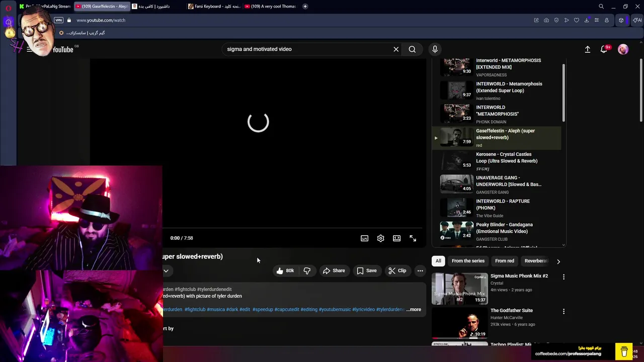Open Opera snapshot camera icon
This screenshot has height=362, width=644.
tap(546, 20)
